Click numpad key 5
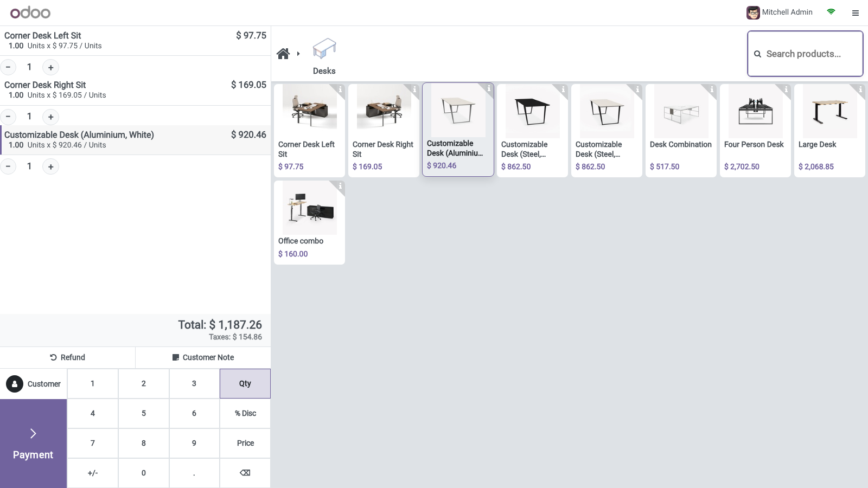868x488 pixels. point(144,413)
